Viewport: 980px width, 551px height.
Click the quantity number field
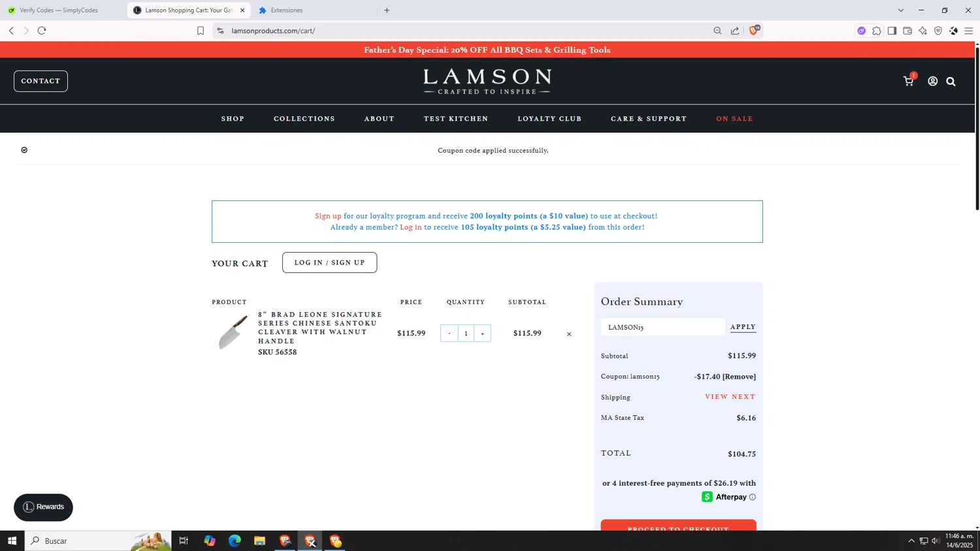[466, 334]
